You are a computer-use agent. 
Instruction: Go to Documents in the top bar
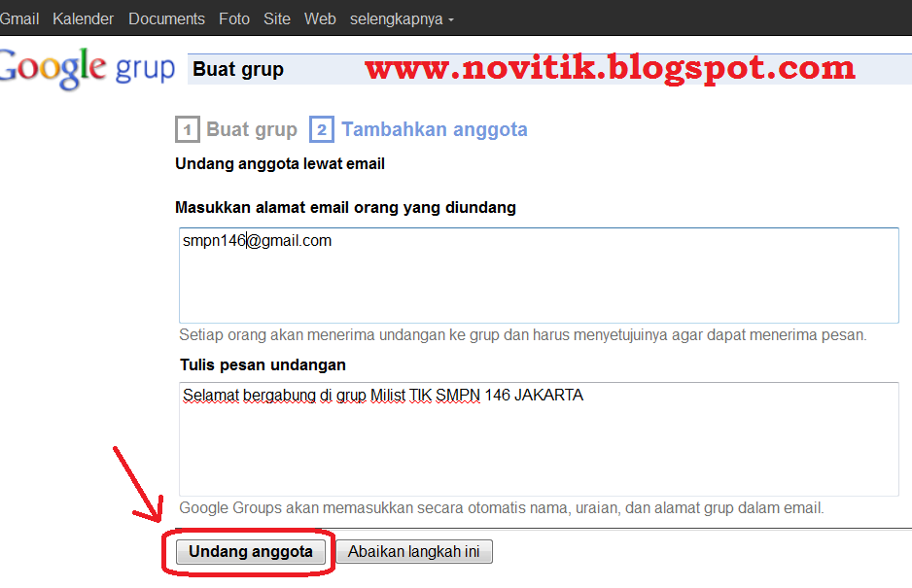166,18
